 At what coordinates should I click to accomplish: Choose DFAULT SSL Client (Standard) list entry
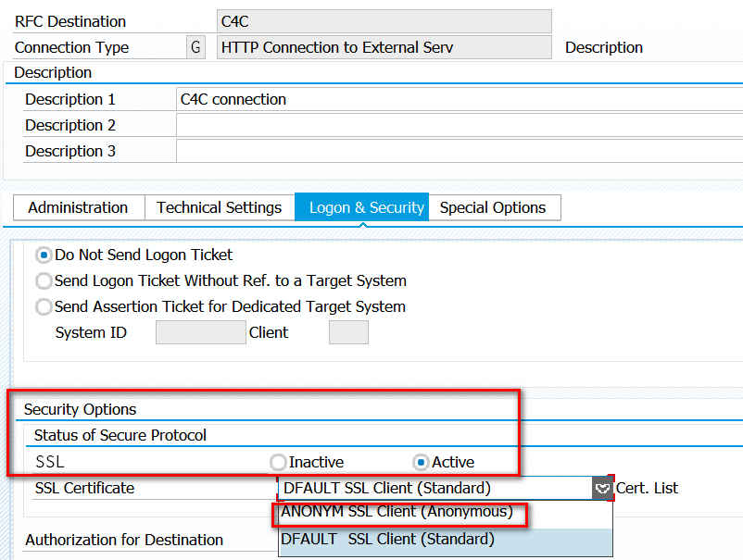click(x=387, y=539)
